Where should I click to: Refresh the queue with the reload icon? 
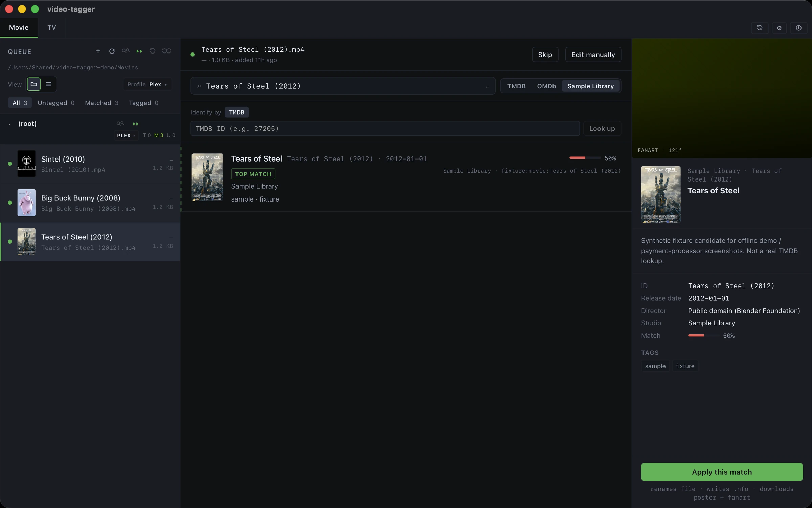[x=112, y=51]
